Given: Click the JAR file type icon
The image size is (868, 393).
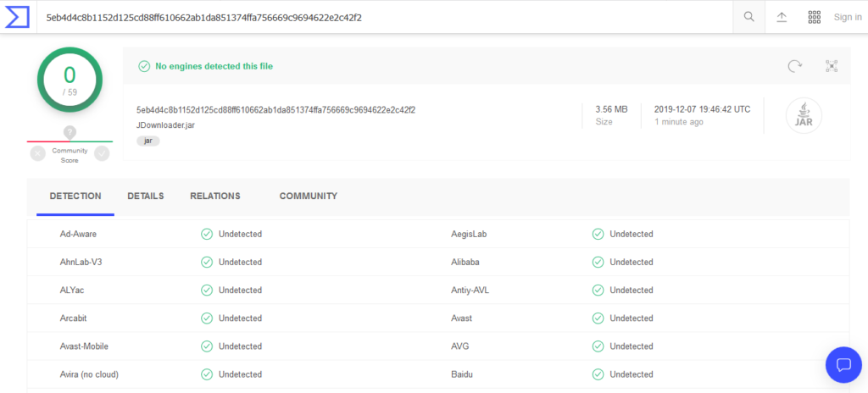Looking at the screenshot, I should pyautogui.click(x=804, y=116).
